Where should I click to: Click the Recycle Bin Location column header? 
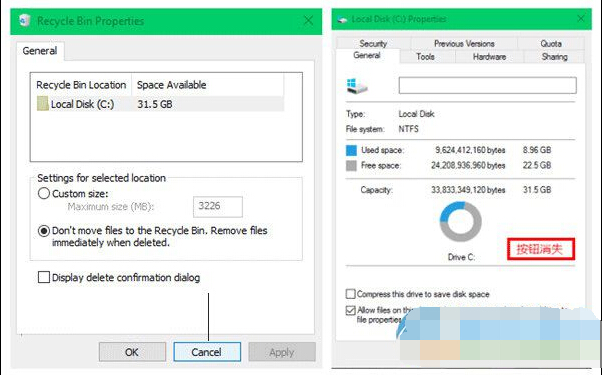(x=81, y=85)
